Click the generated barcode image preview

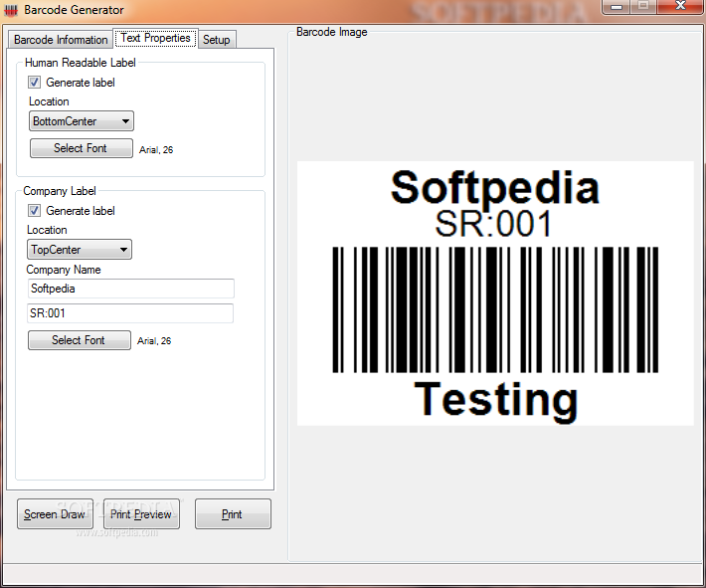(495, 294)
